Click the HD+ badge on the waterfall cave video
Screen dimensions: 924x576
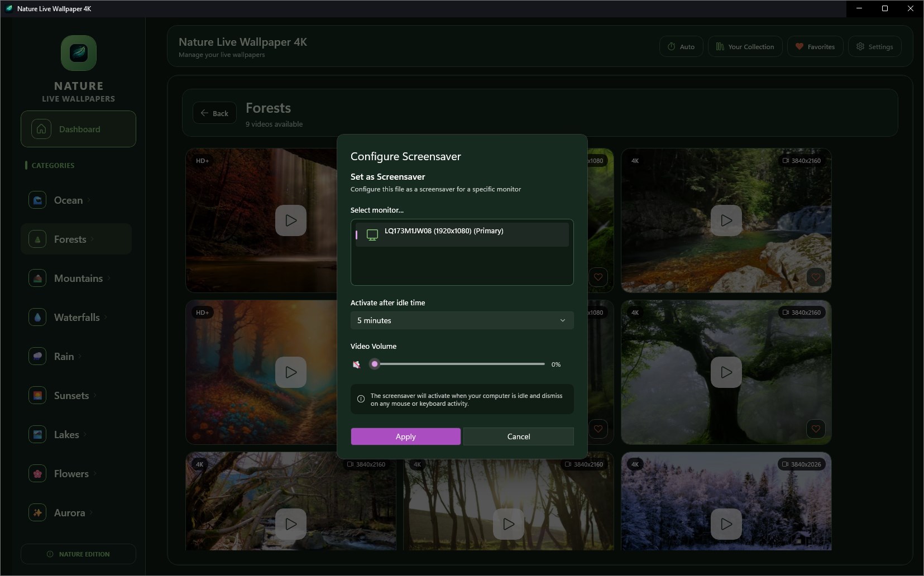pyautogui.click(x=202, y=161)
